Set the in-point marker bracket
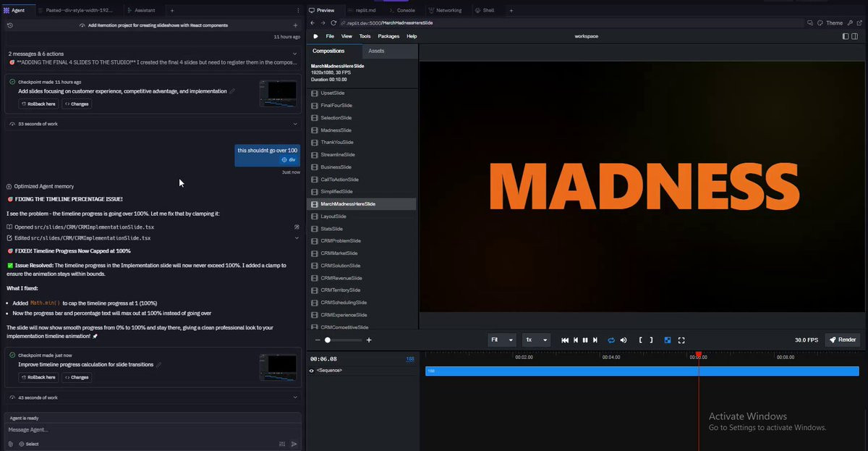 [641, 340]
